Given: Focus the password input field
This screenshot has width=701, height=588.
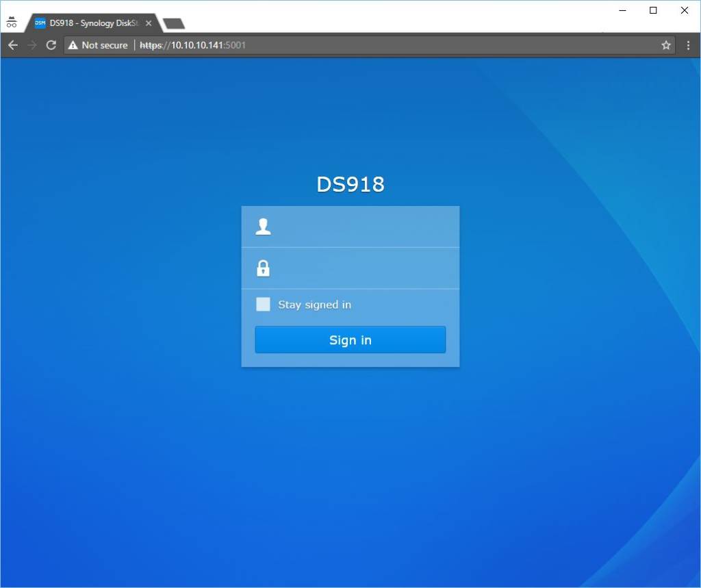Looking at the screenshot, I should [350, 268].
